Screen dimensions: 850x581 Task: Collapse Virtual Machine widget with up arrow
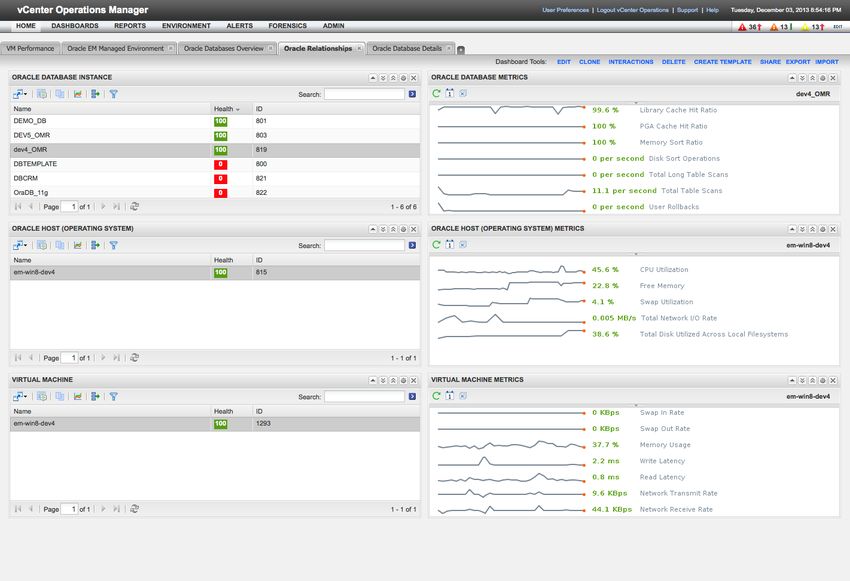pos(373,380)
